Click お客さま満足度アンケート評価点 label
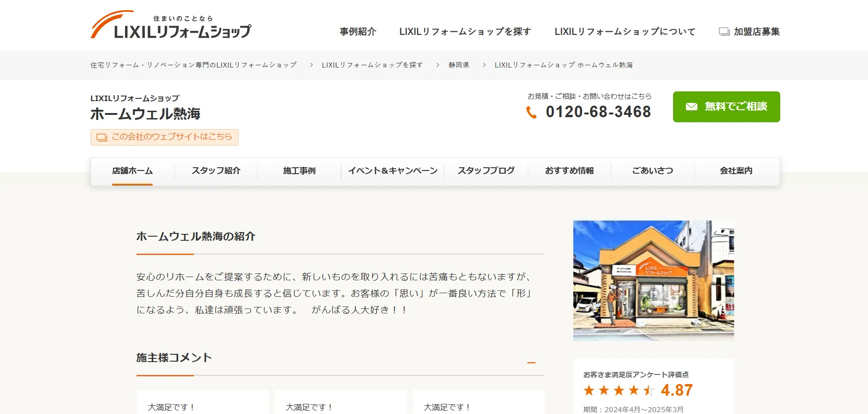 pyautogui.click(x=636, y=375)
